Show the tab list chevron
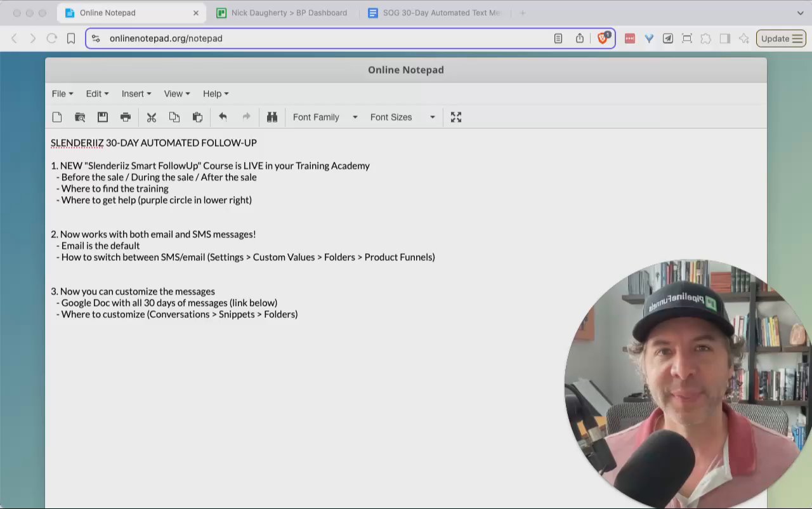The image size is (812, 509). tap(800, 13)
